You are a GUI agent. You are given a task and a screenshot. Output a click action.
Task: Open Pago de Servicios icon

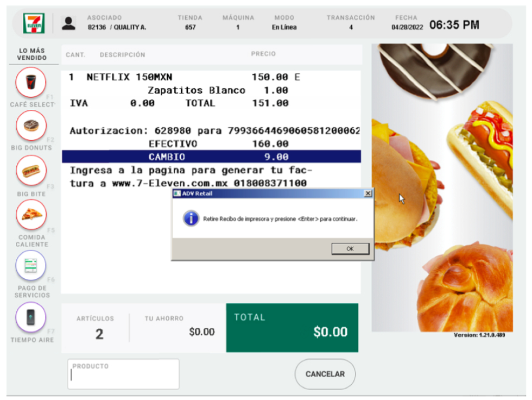(31, 266)
